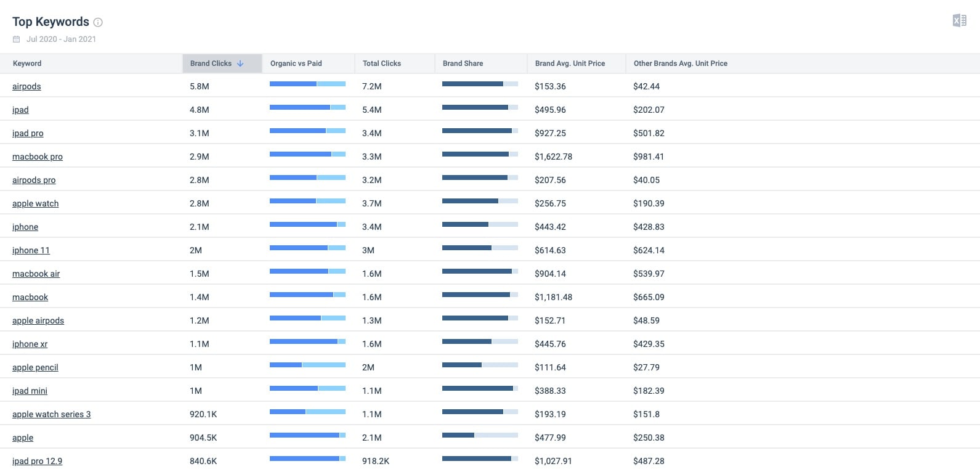Open Top Keywords info tooltip icon

(98, 22)
